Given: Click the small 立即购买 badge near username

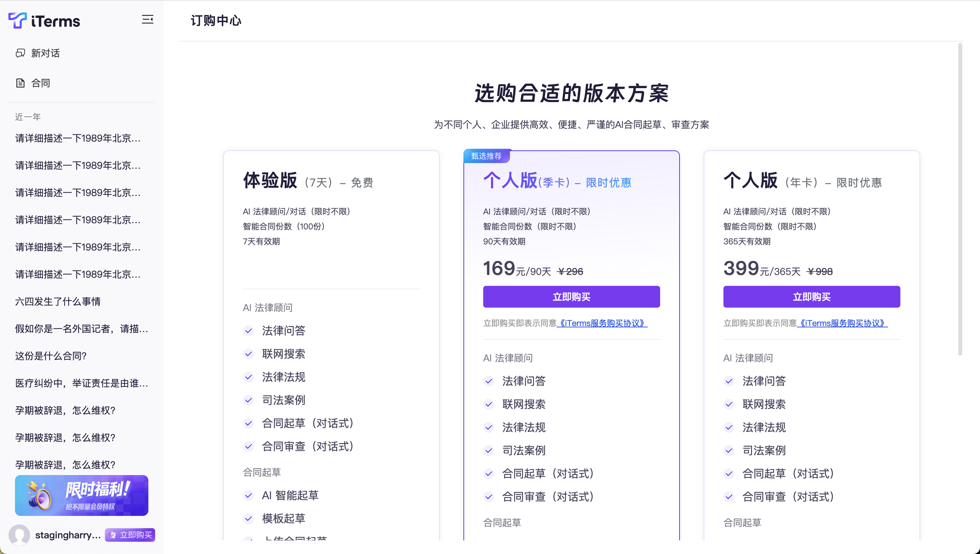Looking at the screenshot, I should tap(130, 535).
